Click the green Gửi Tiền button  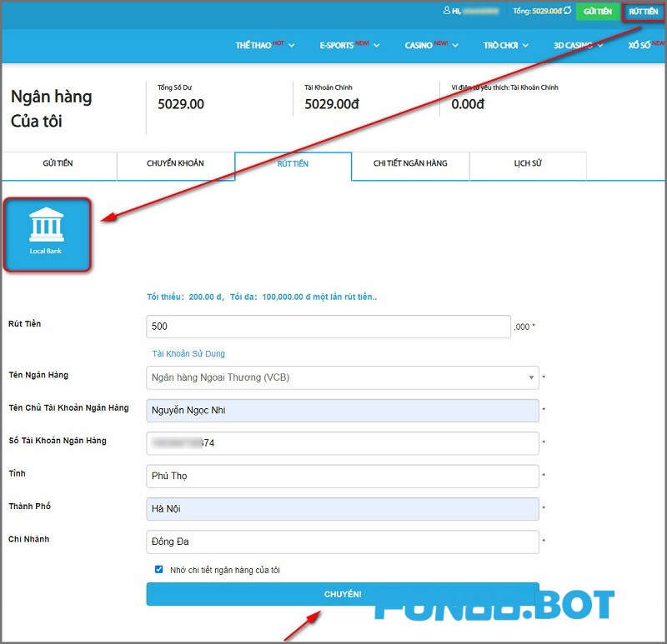(x=598, y=12)
